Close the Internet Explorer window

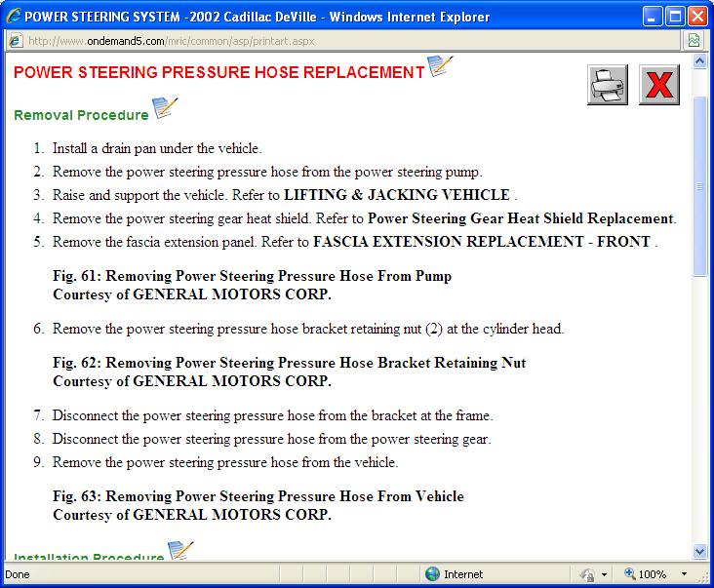[697, 18]
